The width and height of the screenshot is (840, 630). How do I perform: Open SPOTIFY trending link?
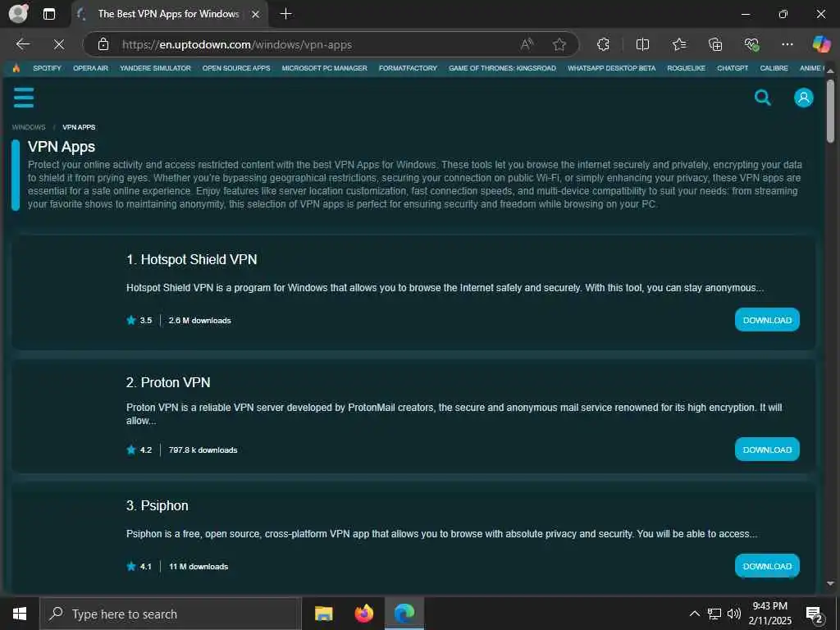point(47,68)
